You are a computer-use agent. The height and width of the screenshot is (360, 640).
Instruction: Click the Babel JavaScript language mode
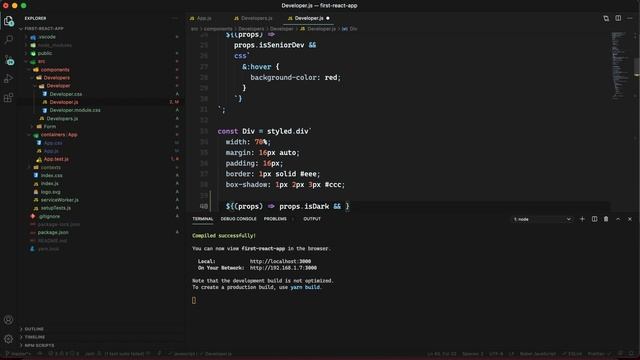[x=538, y=354]
